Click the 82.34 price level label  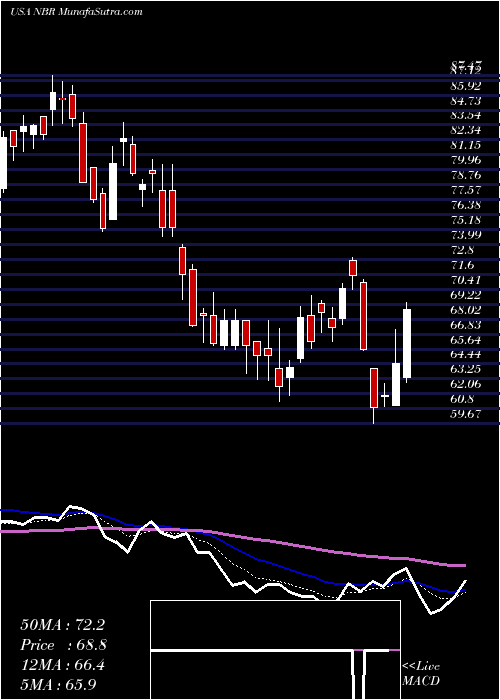point(466,130)
